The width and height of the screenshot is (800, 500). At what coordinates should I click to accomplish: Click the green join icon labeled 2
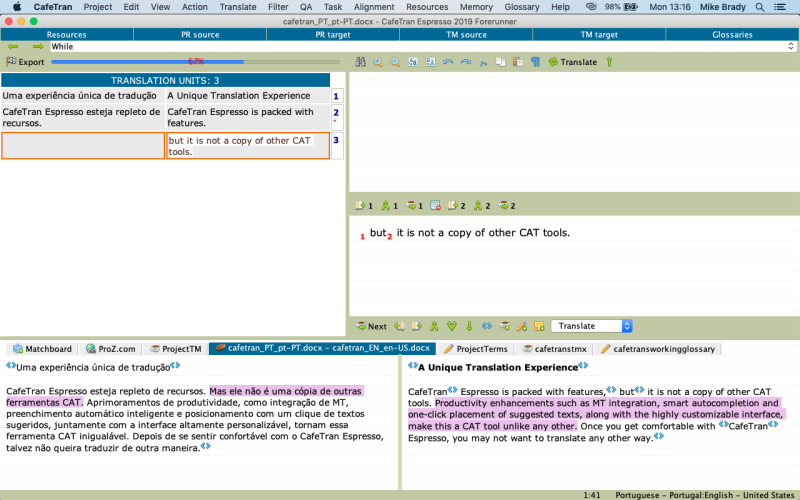[x=482, y=206]
